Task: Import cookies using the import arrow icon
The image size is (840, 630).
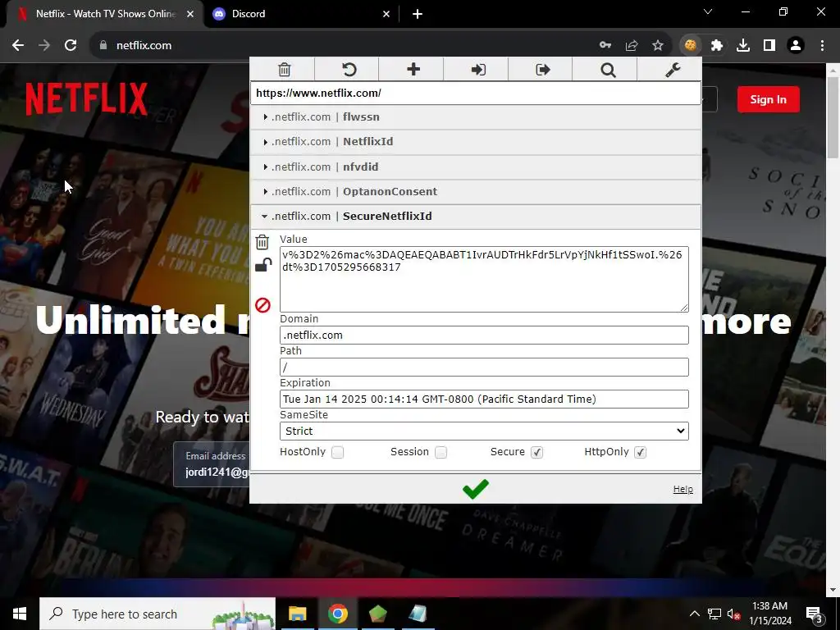Action: point(478,70)
